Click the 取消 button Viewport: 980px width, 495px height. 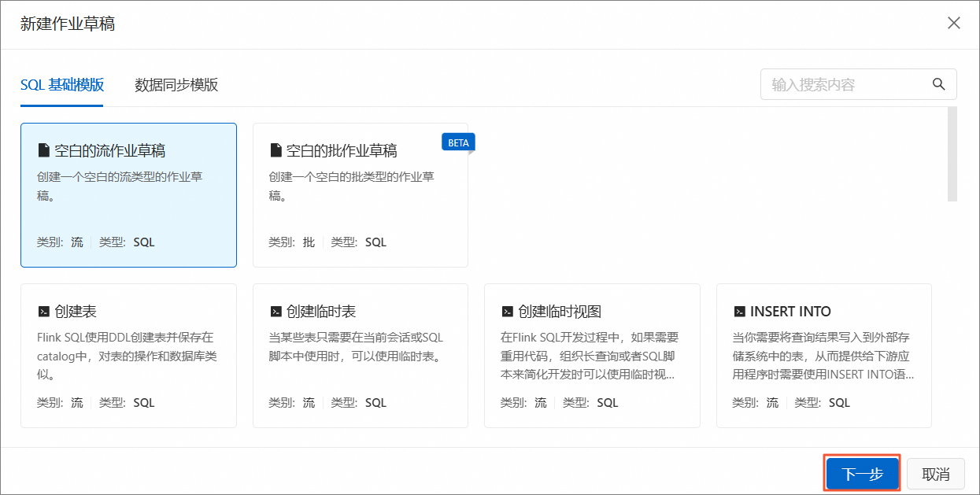pyautogui.click(x=936, y=475)
